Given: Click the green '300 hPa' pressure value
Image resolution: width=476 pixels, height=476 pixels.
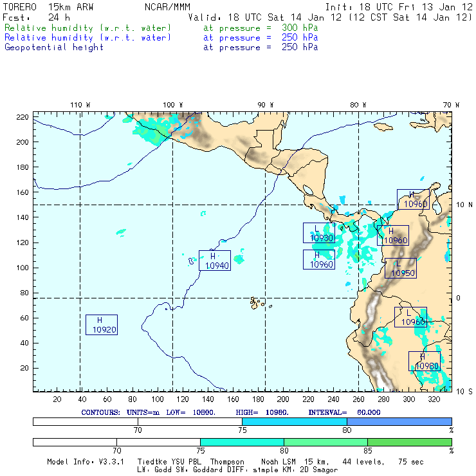Looking at the screenshot, I should pos(300,28).
